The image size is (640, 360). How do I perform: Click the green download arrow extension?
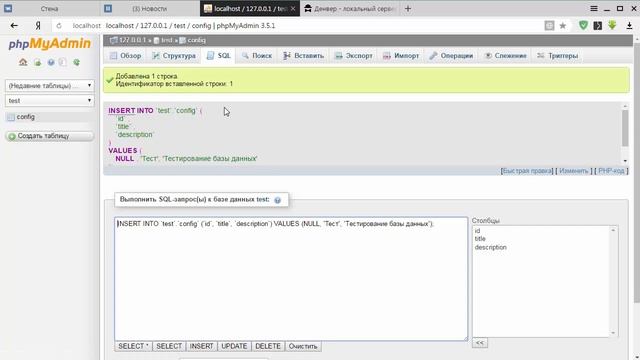coord(612,25)
